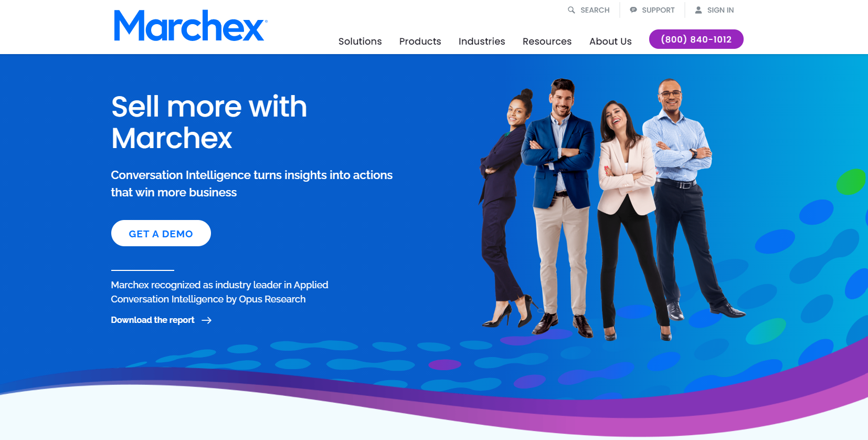Open the Solutions menu
Viewport: 868px width, 440px height.
360,41
